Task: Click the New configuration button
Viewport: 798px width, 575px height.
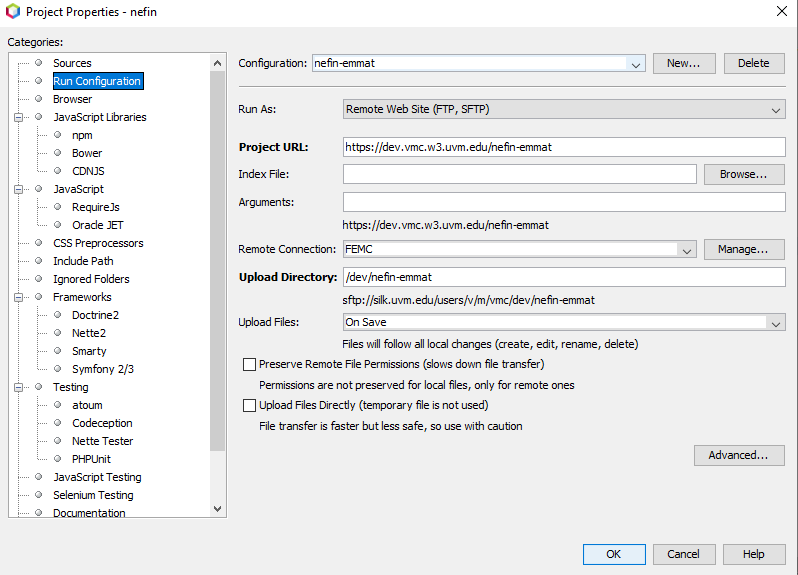Action: point(683,63)
